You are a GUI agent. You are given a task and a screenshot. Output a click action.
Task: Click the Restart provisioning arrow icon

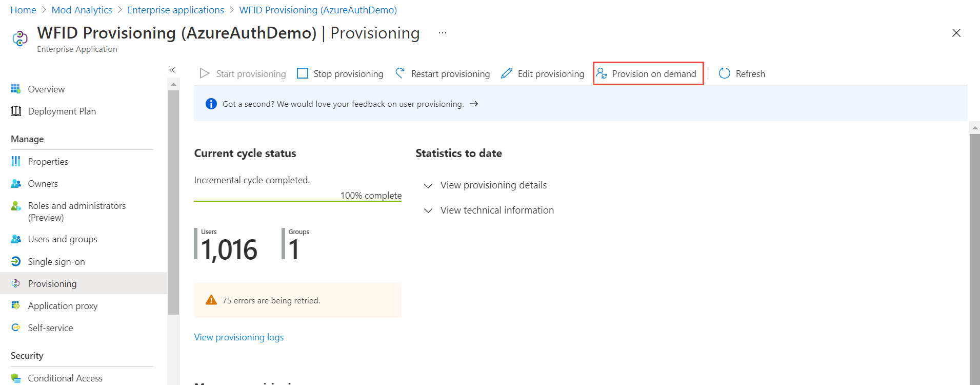(x=400, y=73)
